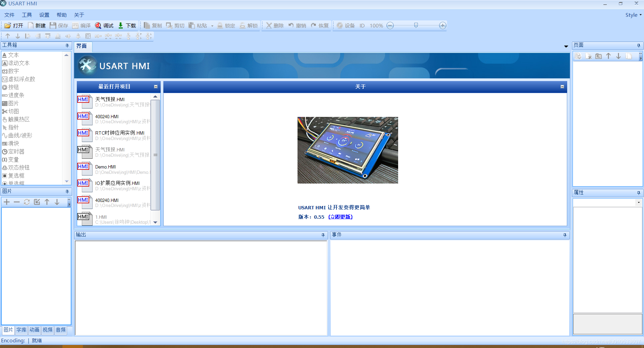Click the 粘贴 (Paste) toolbar button
The width and height of the screenshot is (644, 348).
coord(198,25)
